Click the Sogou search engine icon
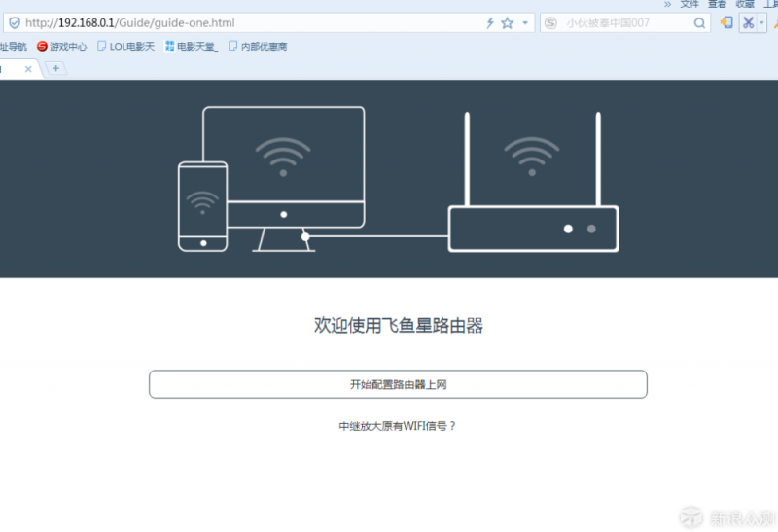 550,22
